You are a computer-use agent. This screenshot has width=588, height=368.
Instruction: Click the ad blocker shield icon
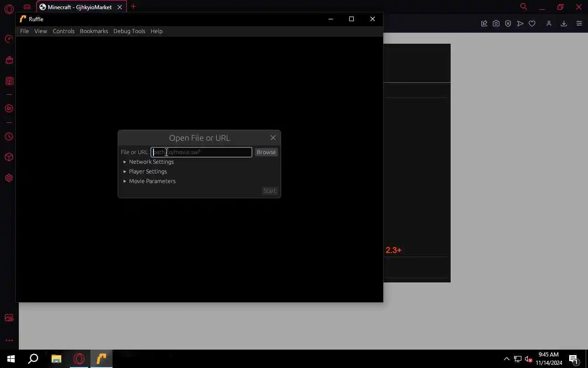(508, 23)
